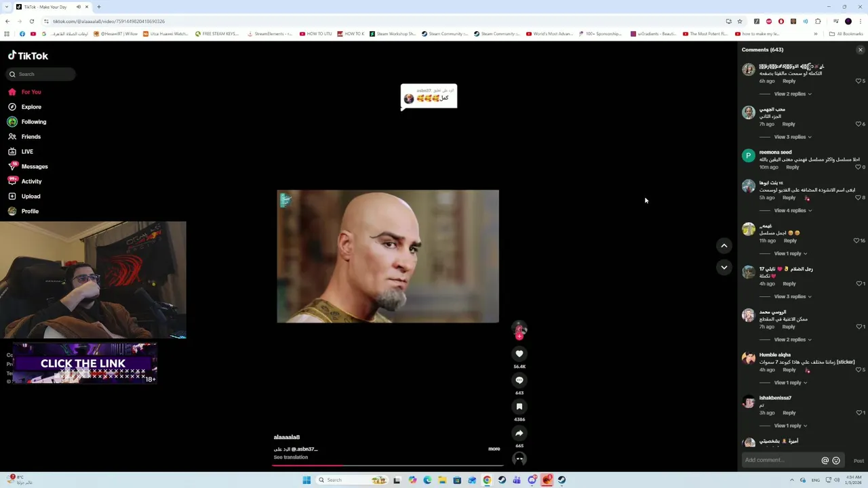Reply to reemona seed's comment
This screenshot has height=488, width=868.
[792, 167]
